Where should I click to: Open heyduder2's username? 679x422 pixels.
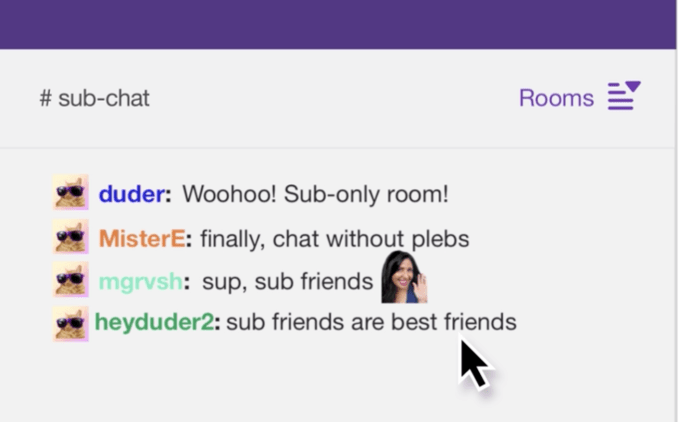point(154,322)
